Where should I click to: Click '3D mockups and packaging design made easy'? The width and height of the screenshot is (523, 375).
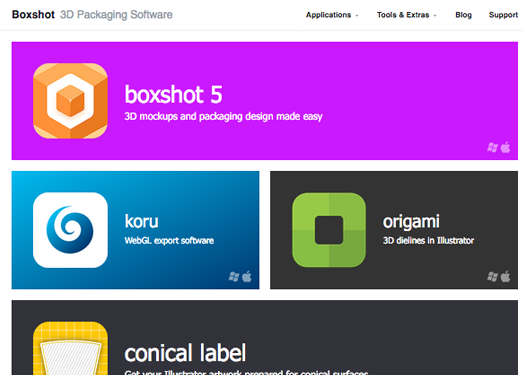223,116
